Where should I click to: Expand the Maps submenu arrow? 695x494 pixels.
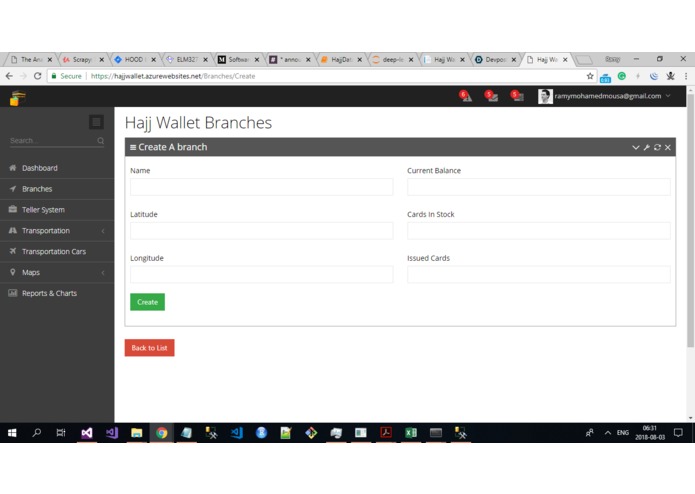click(x=103, y=272)
